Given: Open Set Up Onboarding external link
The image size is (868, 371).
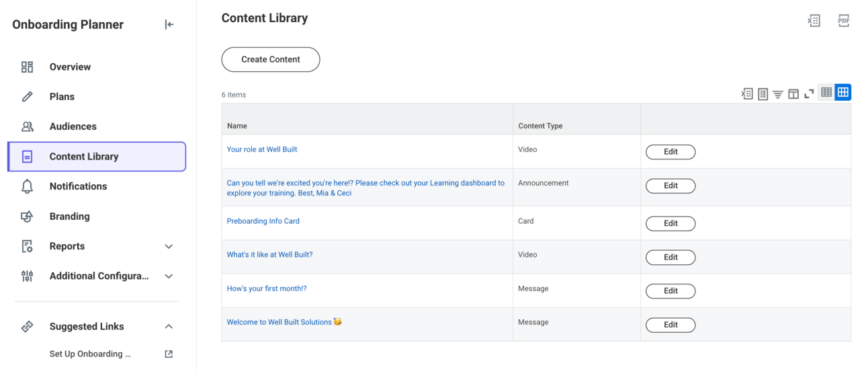Looking at the screenshot, I should pos(169,354).
